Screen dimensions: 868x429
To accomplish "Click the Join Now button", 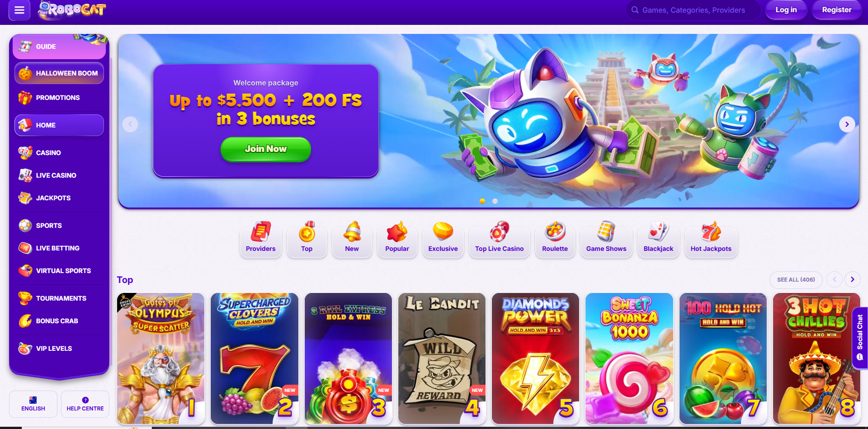I will pyautogui.click(x=266, y=149).
